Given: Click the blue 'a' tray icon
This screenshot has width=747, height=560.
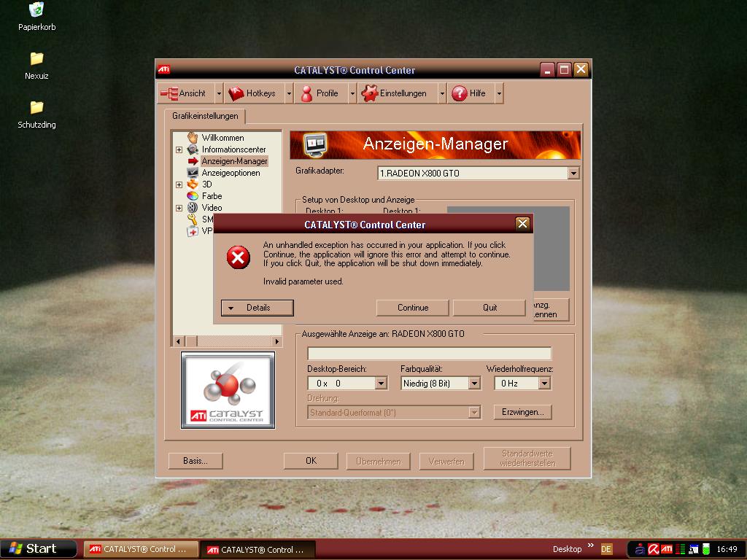Looking at the screenshot, I should click(640, 549).
